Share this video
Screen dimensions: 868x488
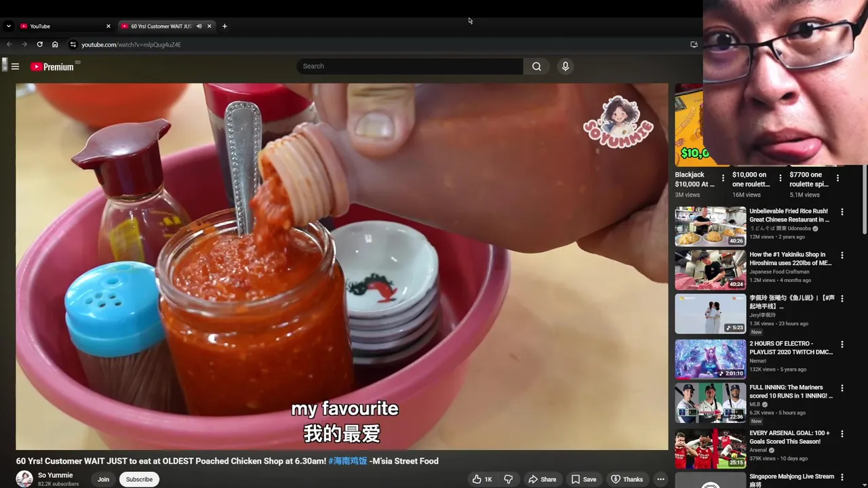pos(542,479)
